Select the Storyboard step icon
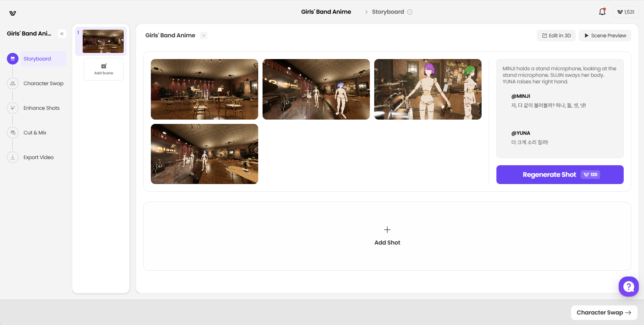The image size is (644, 325). click(x=13, y=59)
